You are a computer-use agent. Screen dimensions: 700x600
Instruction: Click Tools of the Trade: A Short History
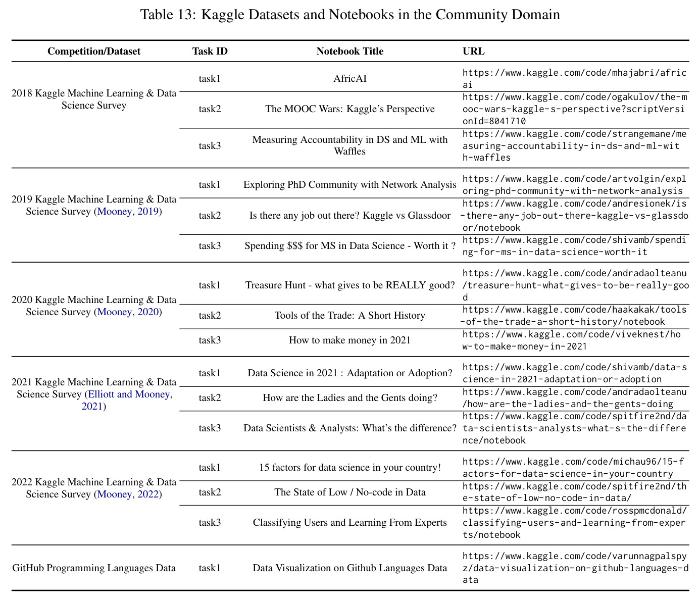click(350, 316)
